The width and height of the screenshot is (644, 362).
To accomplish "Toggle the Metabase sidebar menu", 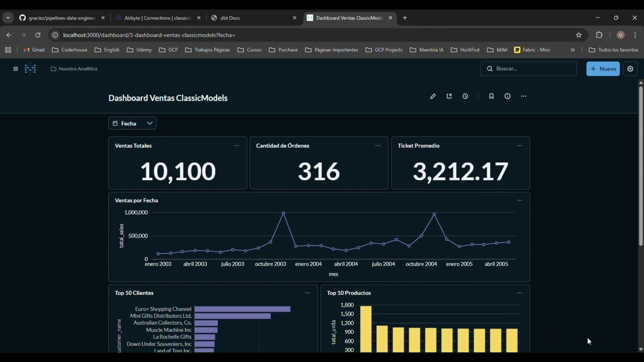I will 16,69.
